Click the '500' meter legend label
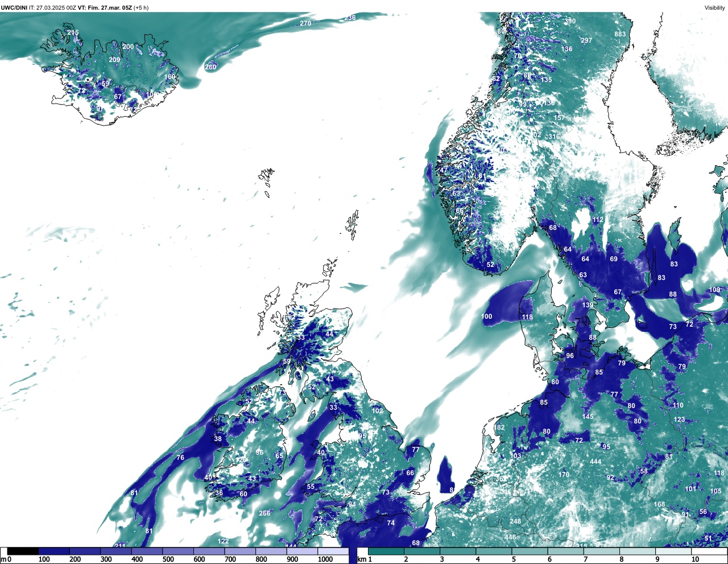This screenshot has width=728, height=564. [x=168, y=559]
